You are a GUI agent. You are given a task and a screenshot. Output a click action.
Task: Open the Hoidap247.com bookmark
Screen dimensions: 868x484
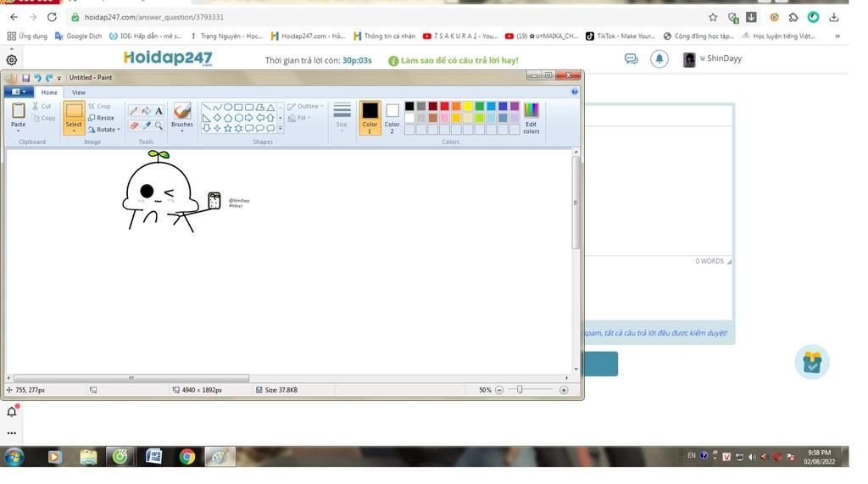pos(308,36)
